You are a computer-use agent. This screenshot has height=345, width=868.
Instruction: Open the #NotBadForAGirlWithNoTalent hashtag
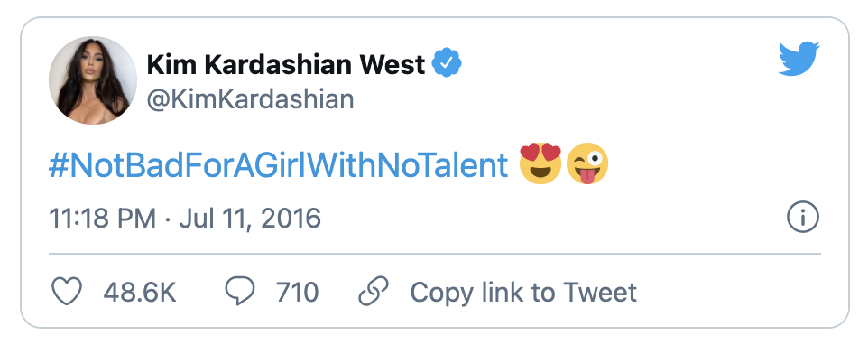point(279,164)
